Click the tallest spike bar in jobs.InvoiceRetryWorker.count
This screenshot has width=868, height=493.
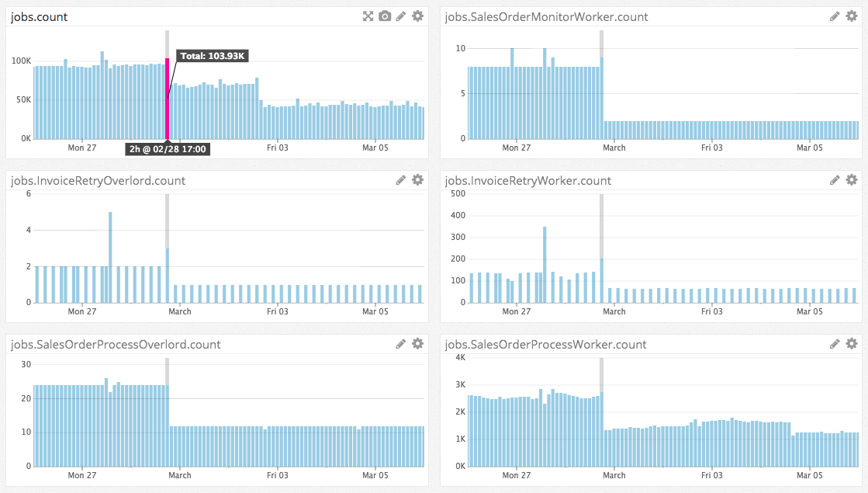[x=545, y=265]
